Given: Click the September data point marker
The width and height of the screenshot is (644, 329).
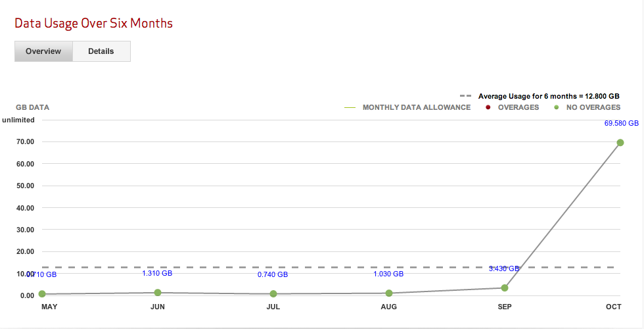Looking at the screenshot, I should 505,288.
